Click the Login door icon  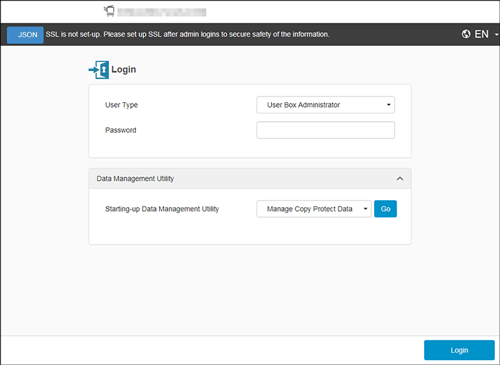click(x=99, y=70)
